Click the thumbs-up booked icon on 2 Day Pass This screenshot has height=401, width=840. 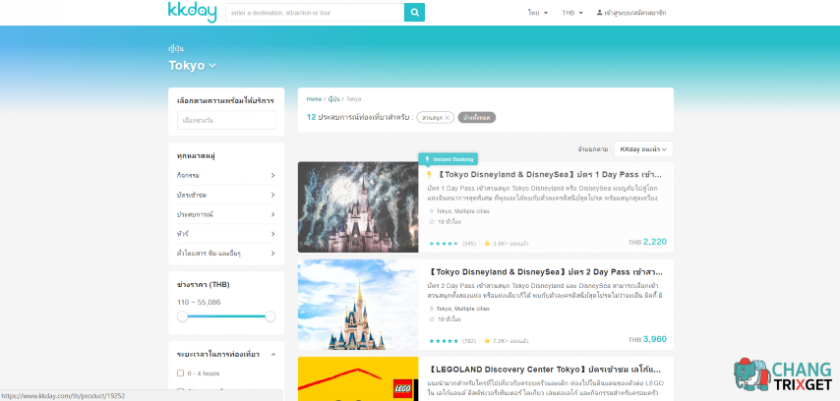[x=487, y=341]
